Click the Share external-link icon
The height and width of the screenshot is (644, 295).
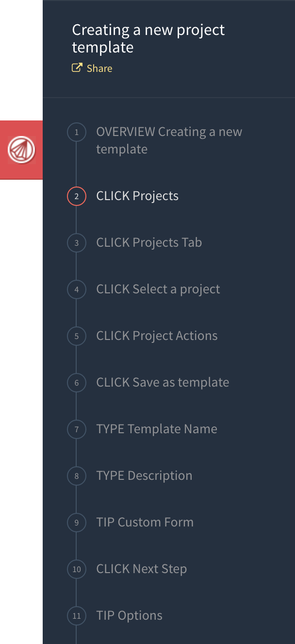(77, 68)
